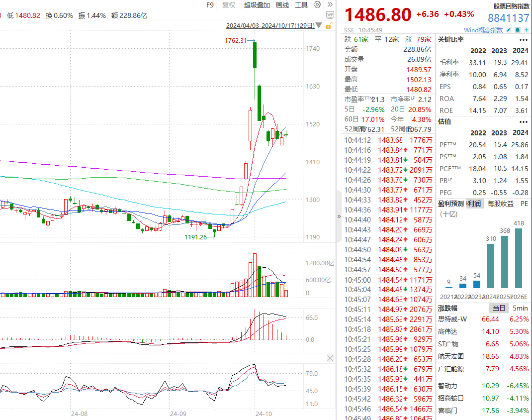Switch 涨跌幅 list to 5min
The height and width of the screenshot is (420, 532).
click(520, 308)
